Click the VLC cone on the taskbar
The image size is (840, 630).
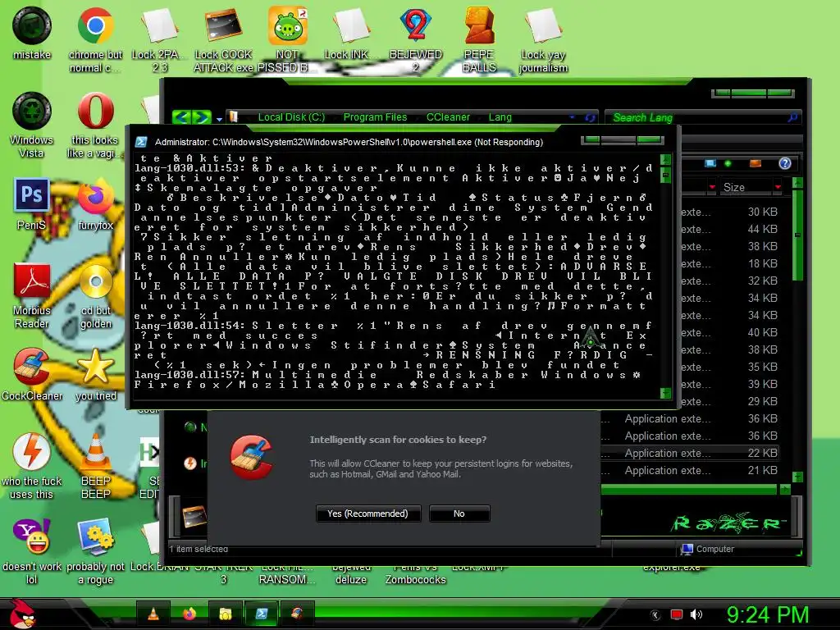153,614
